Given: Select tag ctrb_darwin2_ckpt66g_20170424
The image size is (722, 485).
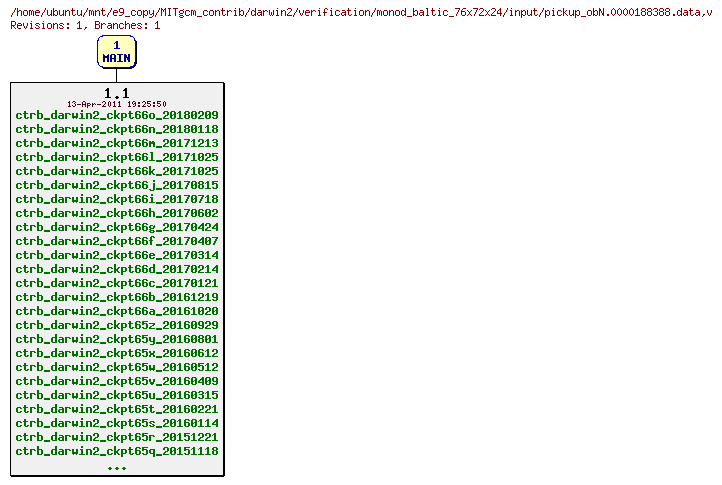Looking at the screenshot, I should point(117,227).
